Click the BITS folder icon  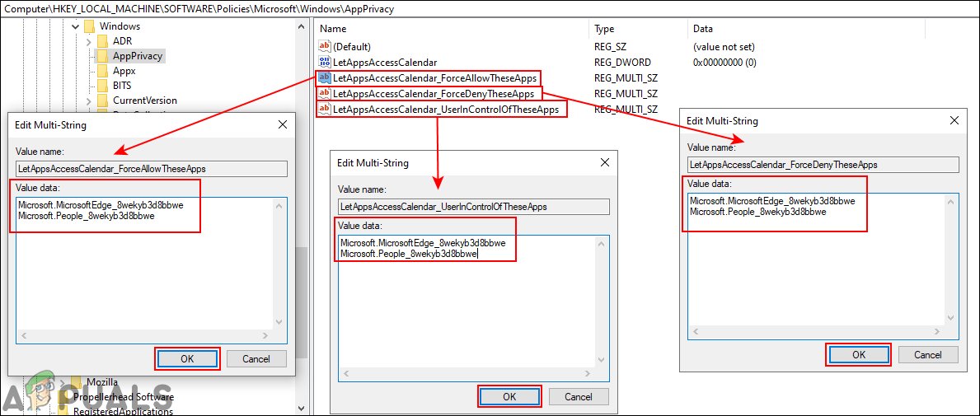tap(102, 86)
